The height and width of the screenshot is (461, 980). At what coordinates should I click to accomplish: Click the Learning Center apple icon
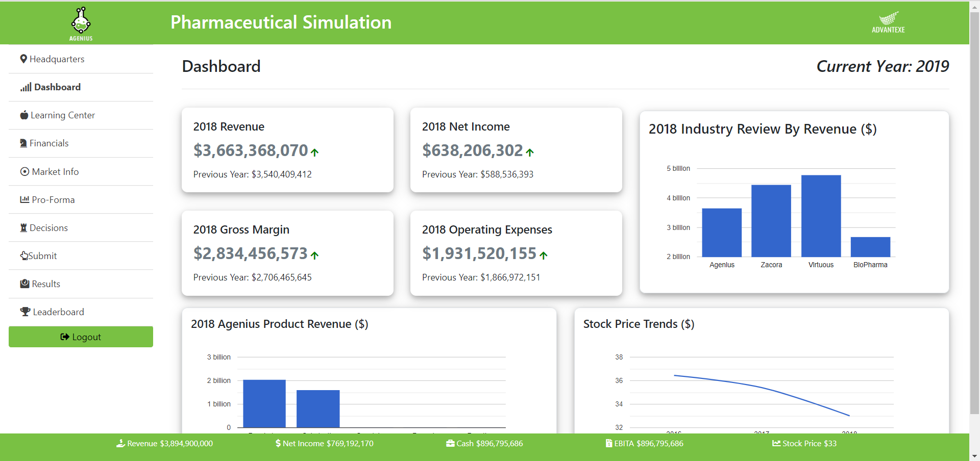pos(24,115)
